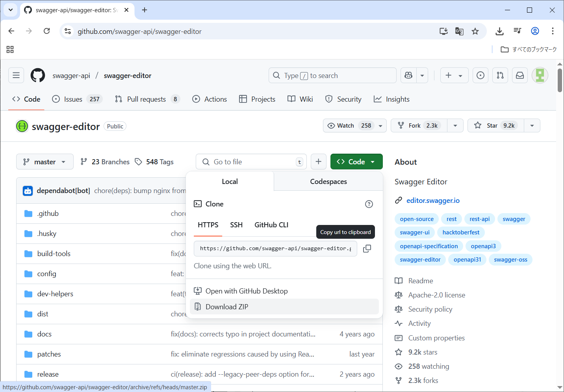Switch to the Codespaces tab

click(328, 182)
